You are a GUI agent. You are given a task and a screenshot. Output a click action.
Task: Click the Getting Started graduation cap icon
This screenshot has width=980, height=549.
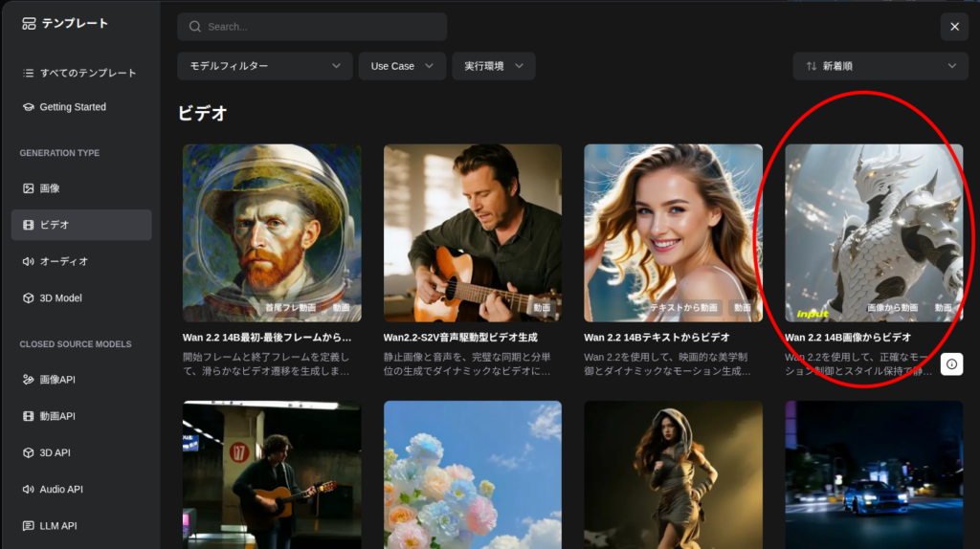click(29, 107)
